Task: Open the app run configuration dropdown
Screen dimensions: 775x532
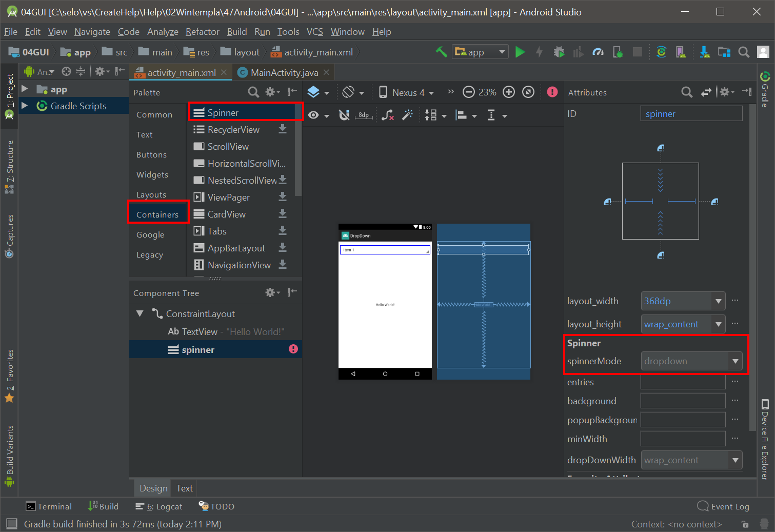Action: tap(480, 52)
